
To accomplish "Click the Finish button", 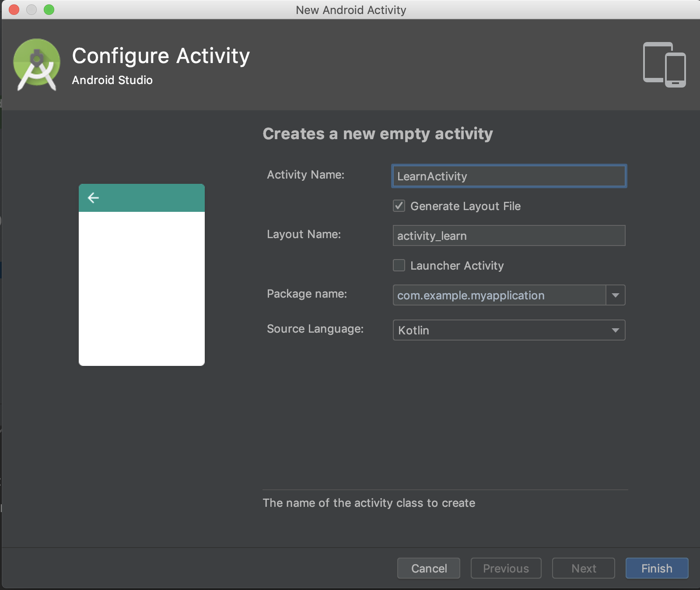I will [657, 568].
